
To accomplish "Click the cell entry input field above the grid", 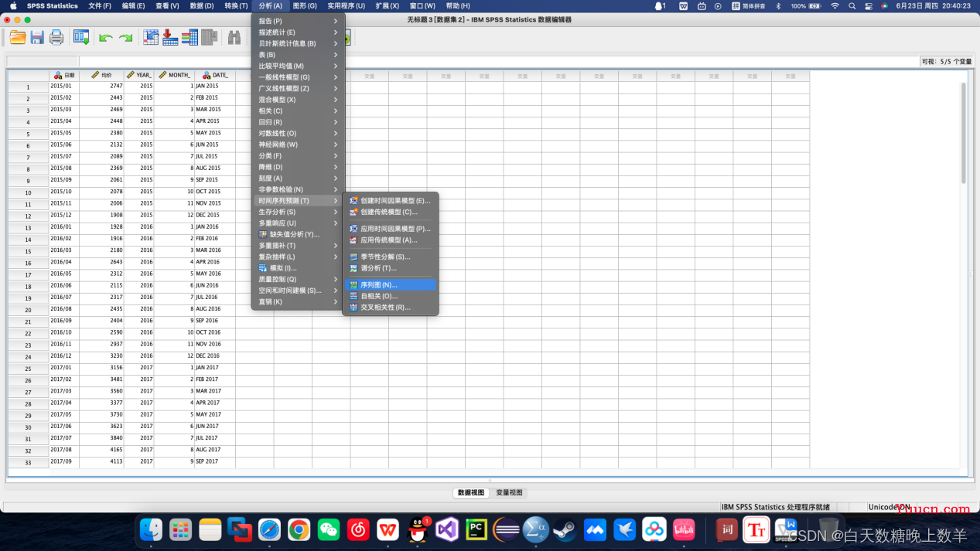I will (x=498, y=61).
